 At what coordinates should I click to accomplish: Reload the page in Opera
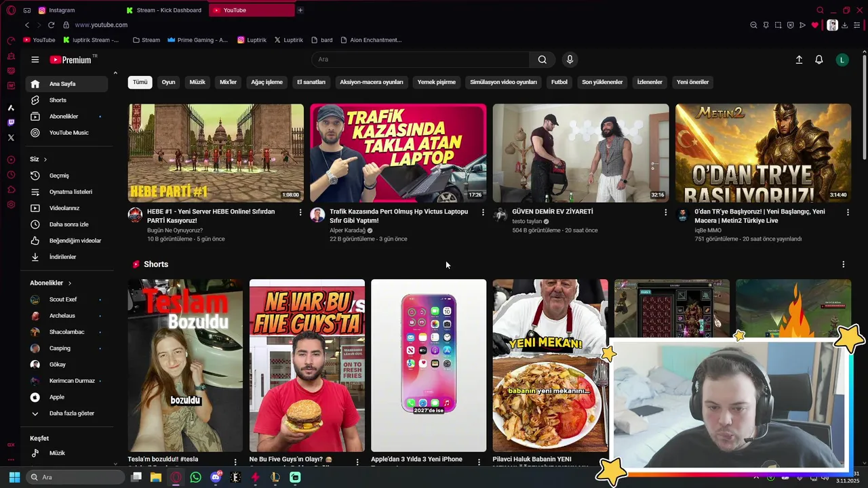[x=51, y=25]
